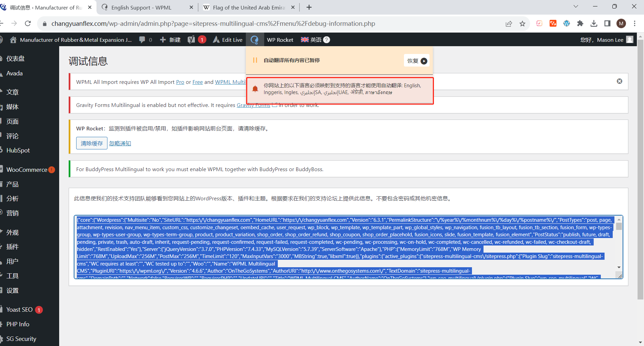Click the pause icon in translation notice
Image resolution: width=644 pixels, height=346 pixels.
pos(255,60)
